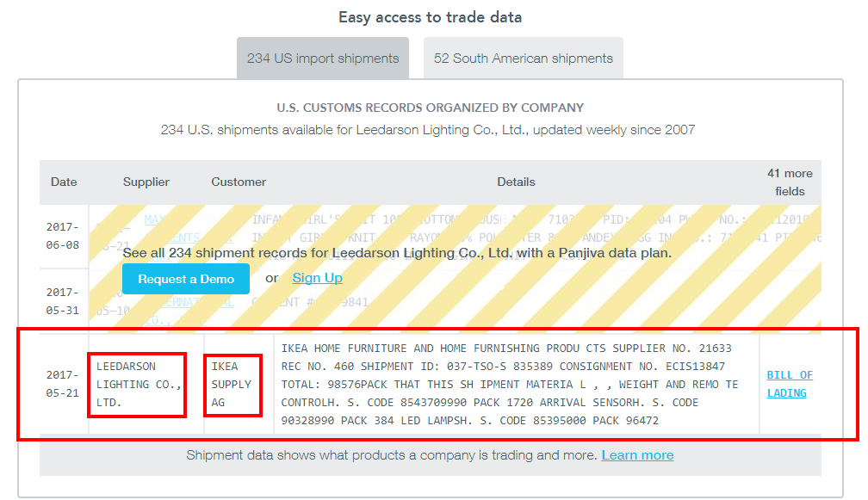This screenshot has height=500, width=868.
Task: Click the 41 more fields header
Action: tap(790, 182)
